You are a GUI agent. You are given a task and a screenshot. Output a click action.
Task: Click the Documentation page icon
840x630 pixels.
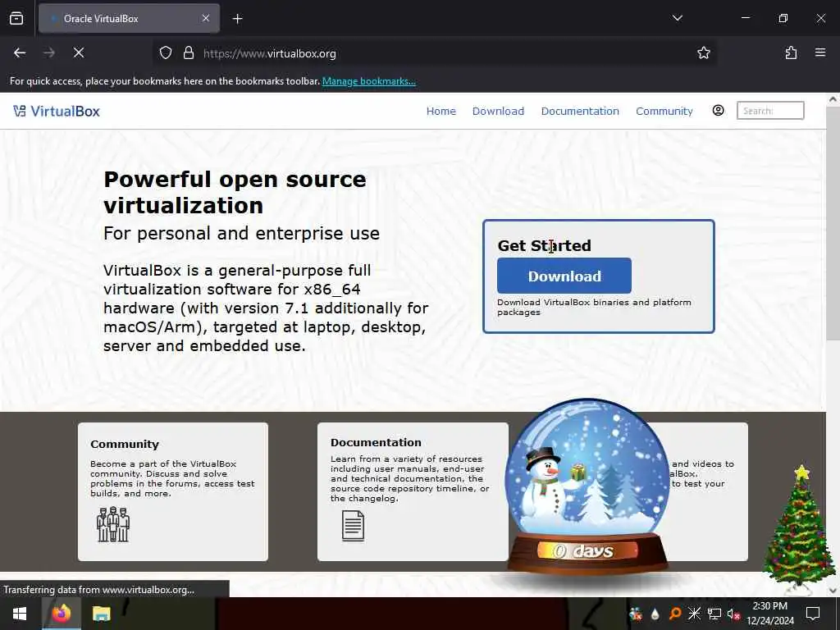(x=353, y=526)
